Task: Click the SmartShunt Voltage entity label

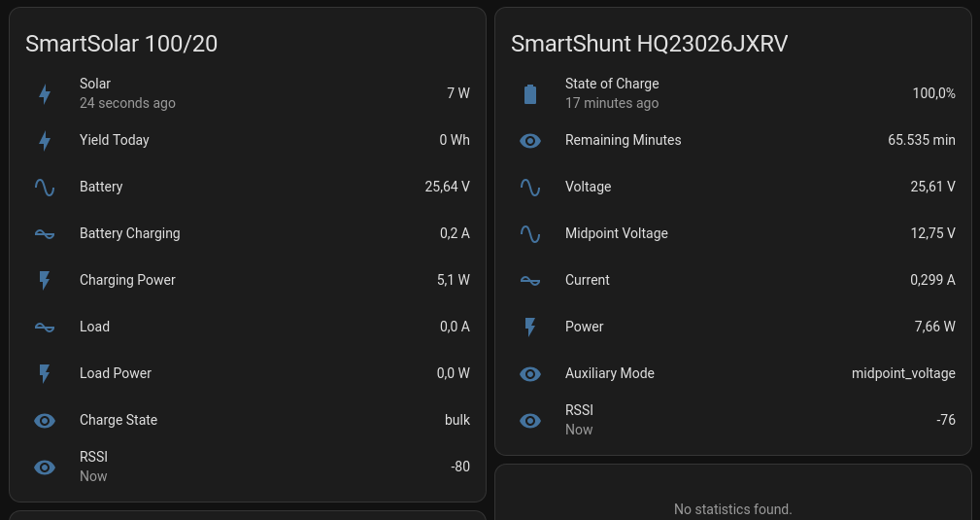Action: click(x=589, y=187)
